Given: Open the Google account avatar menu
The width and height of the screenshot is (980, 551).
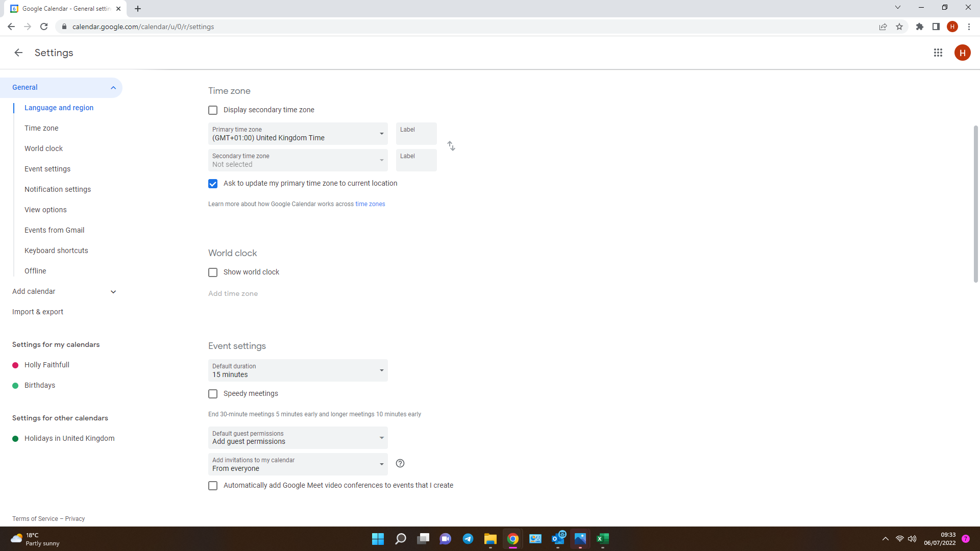Looking at the screenshot, I should [x=962, y=53].
